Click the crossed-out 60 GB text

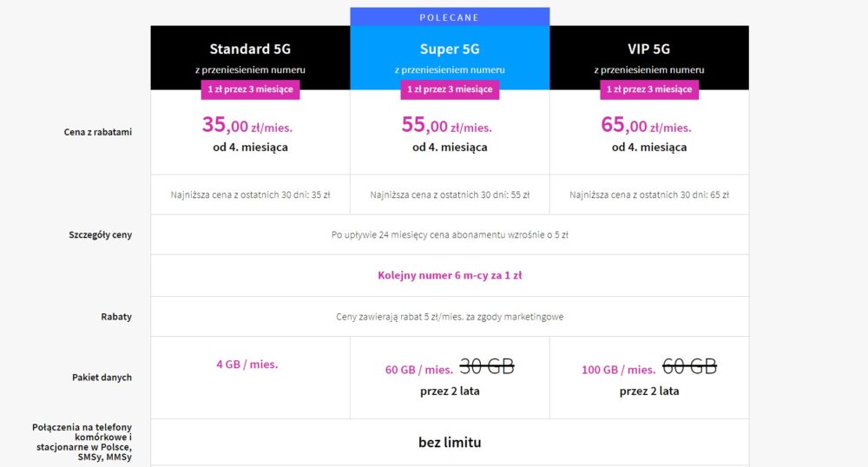pos(690,366)
